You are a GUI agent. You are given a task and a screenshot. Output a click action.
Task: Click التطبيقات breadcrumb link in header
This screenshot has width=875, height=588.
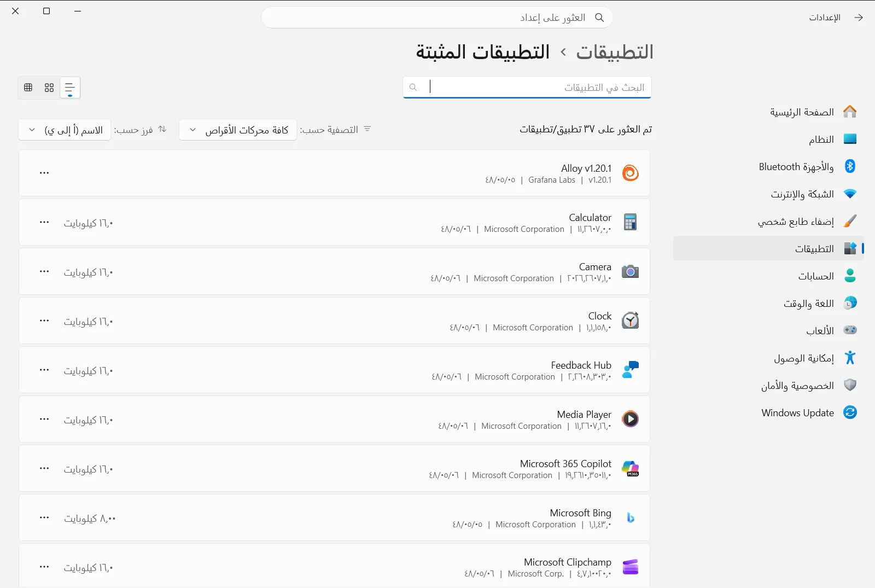click(x=615, y=52)
